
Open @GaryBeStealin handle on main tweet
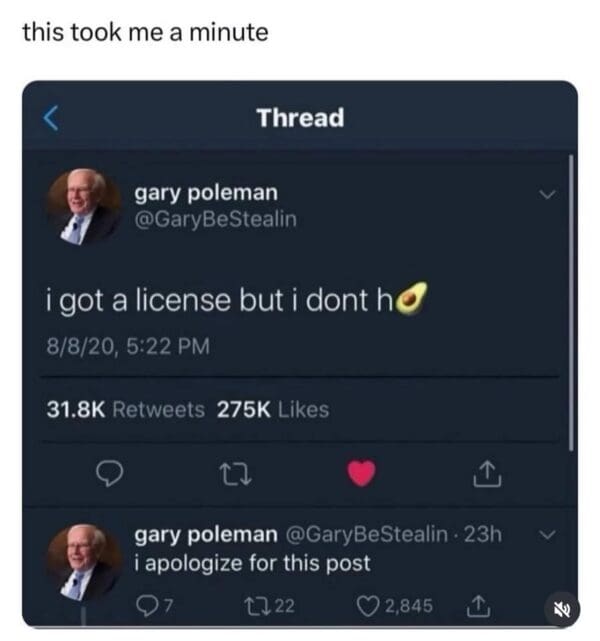point(215,219)
